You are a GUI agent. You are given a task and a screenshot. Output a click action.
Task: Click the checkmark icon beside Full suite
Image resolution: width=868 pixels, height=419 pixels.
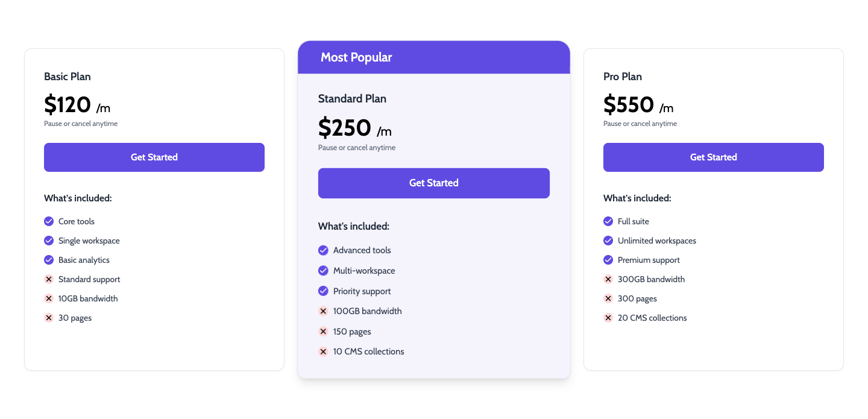tap(608, 221)
